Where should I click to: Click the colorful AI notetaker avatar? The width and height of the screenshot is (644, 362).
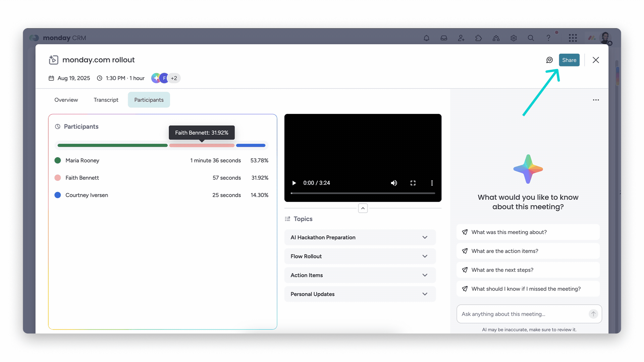click(x=156, y=78)
